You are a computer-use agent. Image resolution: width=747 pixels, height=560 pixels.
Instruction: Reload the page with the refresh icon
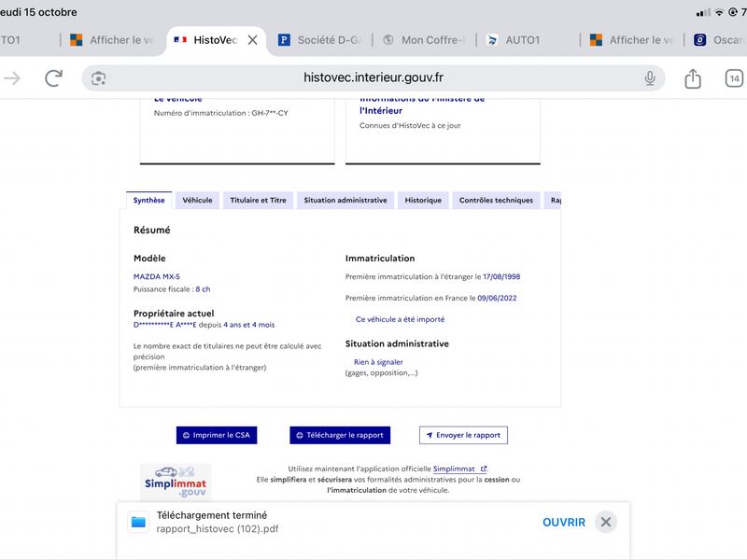pyautogui.click(x=53, y=78)
